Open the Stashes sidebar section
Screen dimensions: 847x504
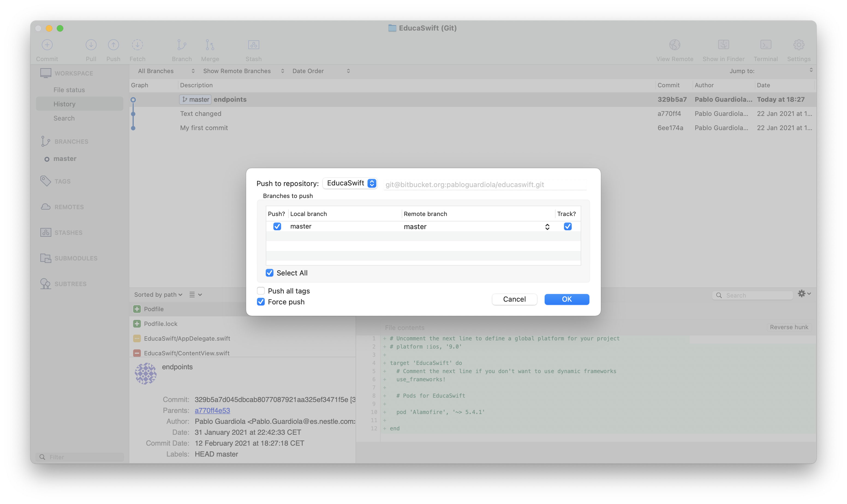click(68, 233)
